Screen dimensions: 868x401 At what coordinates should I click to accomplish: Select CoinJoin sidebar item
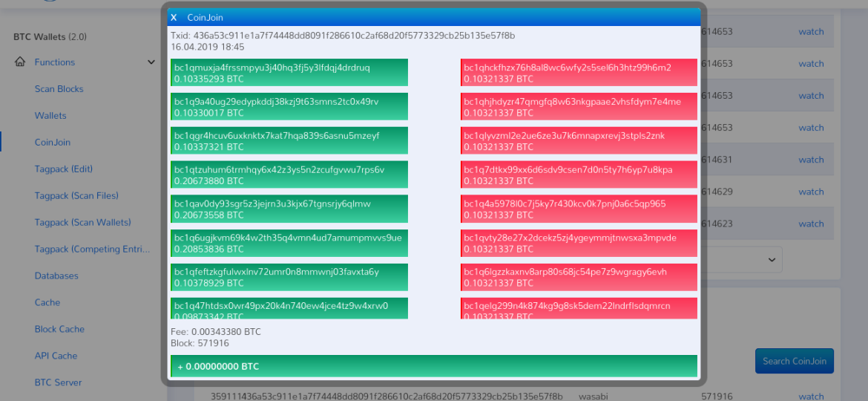point(53,143)
